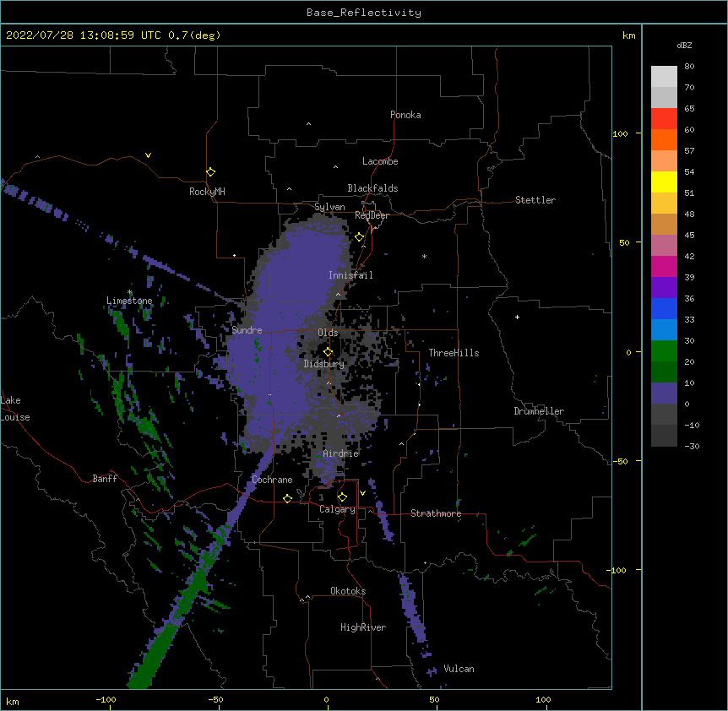This screenshot has width=728, height=711.
Task: Click the -30 value in the dBZ legend
Action: point(692,446)
